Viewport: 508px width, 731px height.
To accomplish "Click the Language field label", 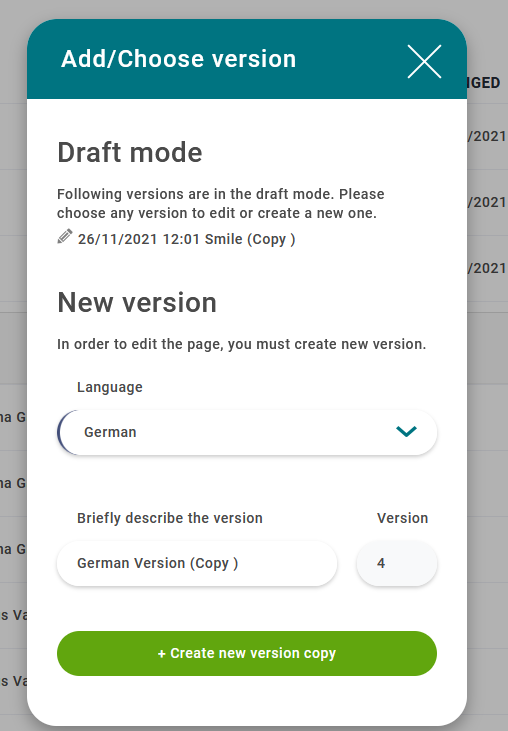I will click(110, 387).
